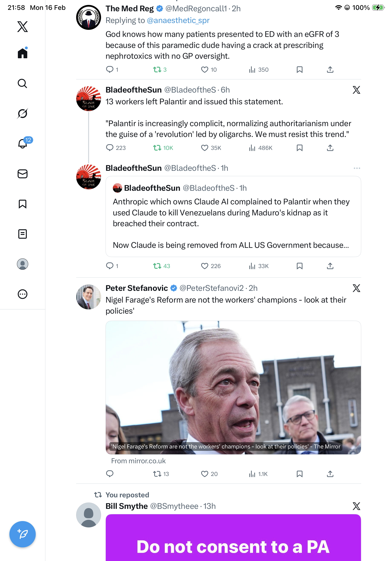The image size is (392, 561).
Task: Share the Peter Stefanovic post
Action: coord(330,474)
